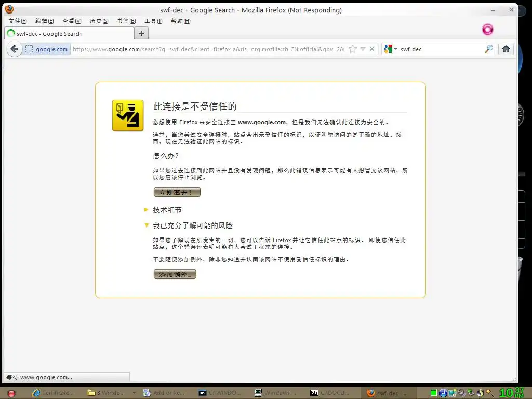The height and width of the screenshot is (399, 532).
Task: Switch to Add or Remove taskbar item
Action: (x=165, y=393)
